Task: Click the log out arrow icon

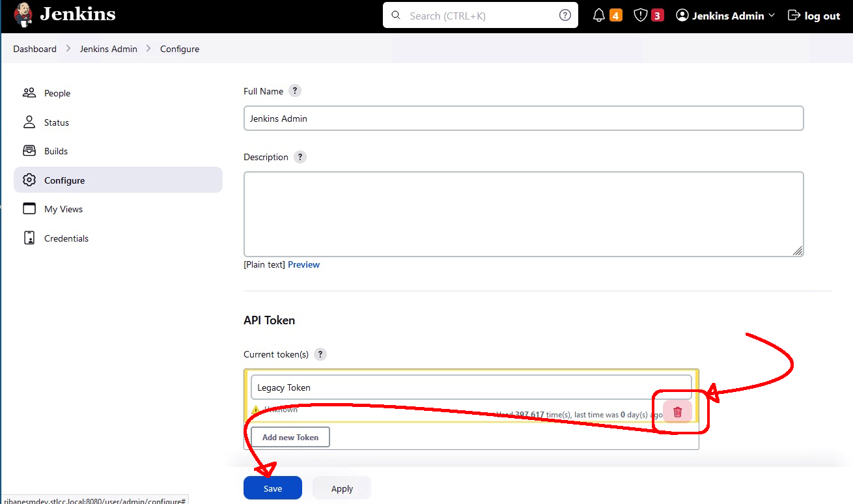Action: (794, 15)
